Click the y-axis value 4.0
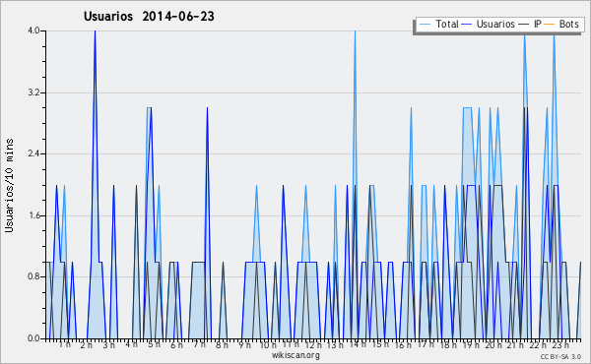The image size is (591, 364). pos(33,30)
